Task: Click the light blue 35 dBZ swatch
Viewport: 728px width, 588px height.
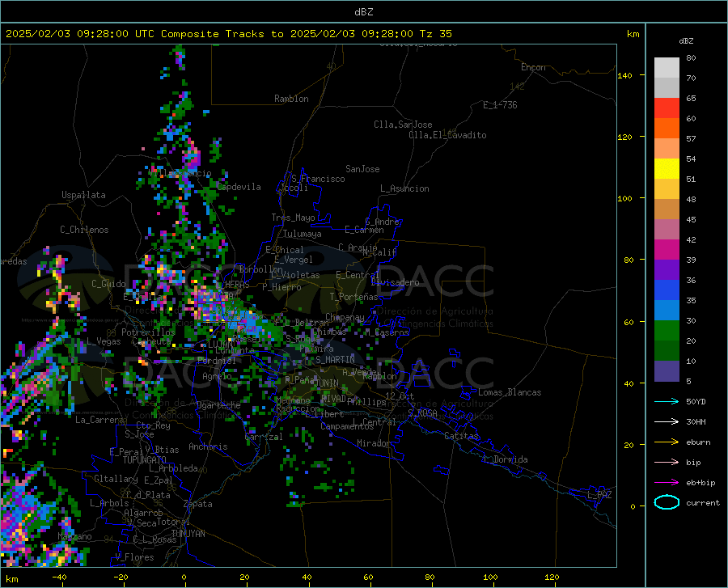Action: tap(667, 311)
